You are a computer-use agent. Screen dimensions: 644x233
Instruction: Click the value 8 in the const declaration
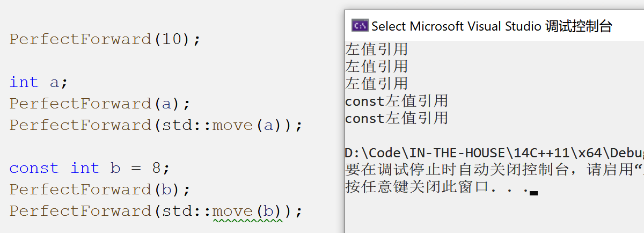[156, 168]
